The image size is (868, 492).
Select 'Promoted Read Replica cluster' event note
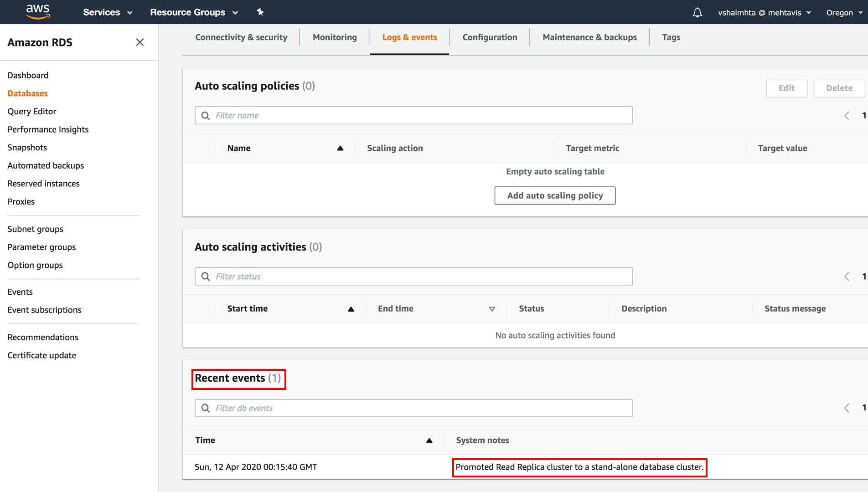click(x=579, y=467)
